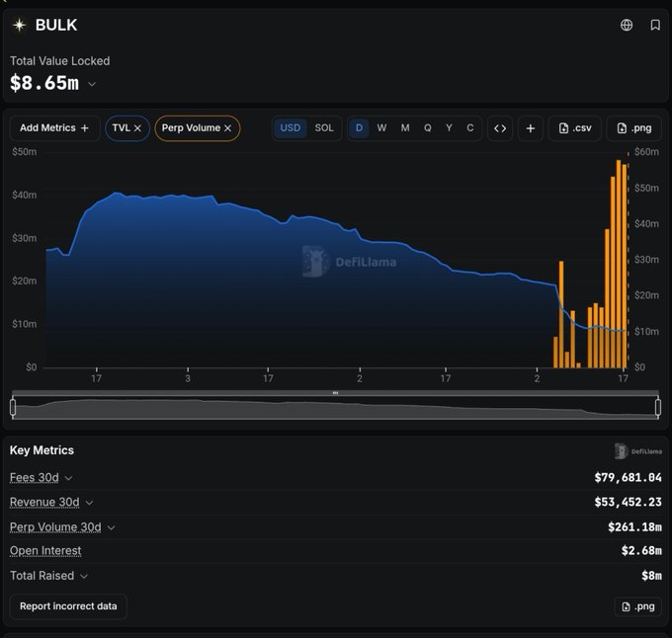Click the BULK star logo
Screen dimensions: 672x638
pyautogui.click(x=20, y=26)
